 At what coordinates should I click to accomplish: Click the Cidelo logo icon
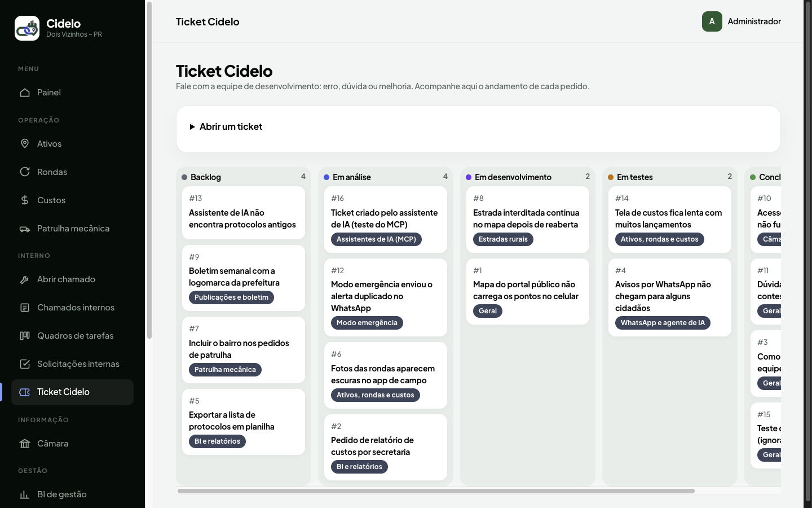[x=27, y=28]
